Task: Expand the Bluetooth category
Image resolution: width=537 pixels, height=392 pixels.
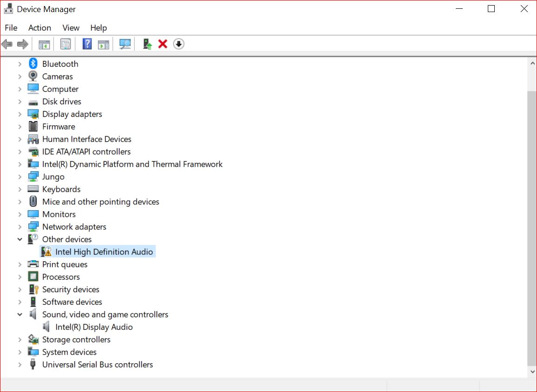Action: [20, 64]
